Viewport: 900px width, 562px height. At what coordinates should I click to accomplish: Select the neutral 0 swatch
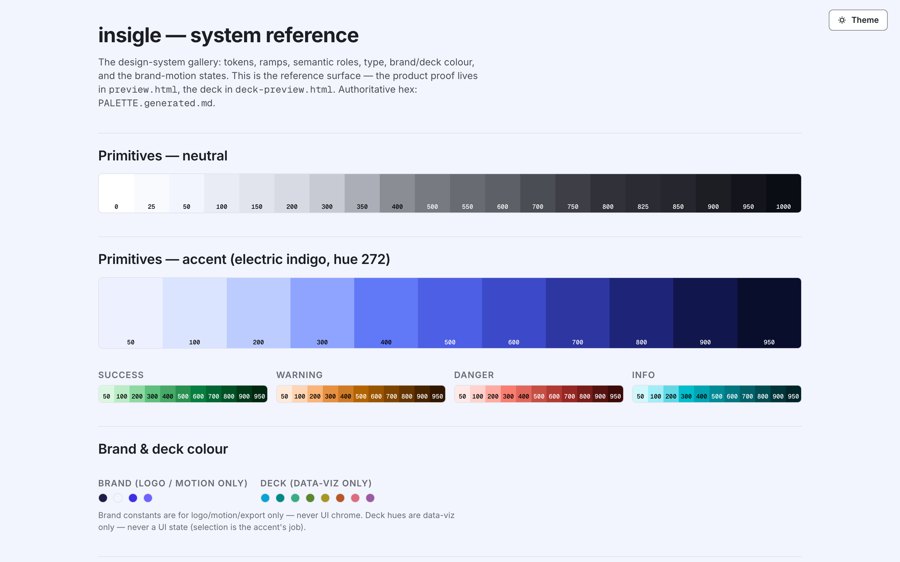pyautogui.click(x=117, y=193)
